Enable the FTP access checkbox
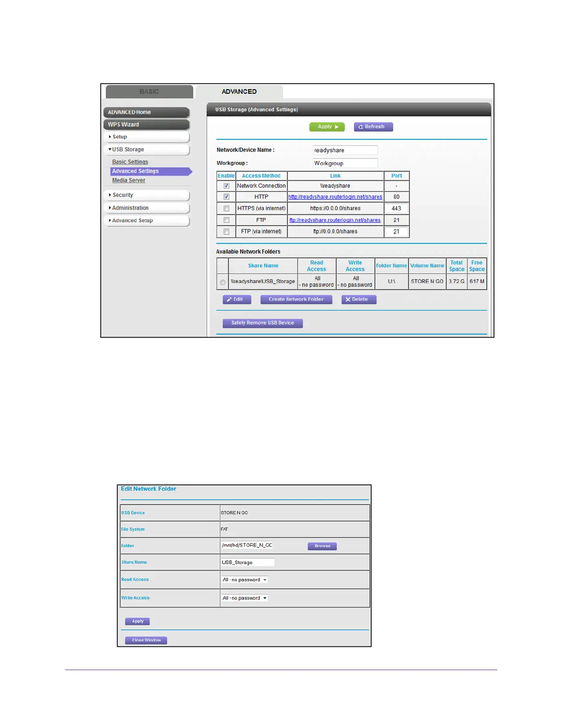 pos(226,220)
